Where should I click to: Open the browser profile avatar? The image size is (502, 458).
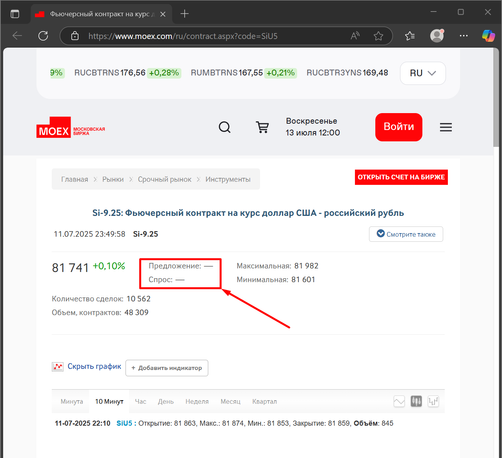pyautogui.click(x=437, y=35)
